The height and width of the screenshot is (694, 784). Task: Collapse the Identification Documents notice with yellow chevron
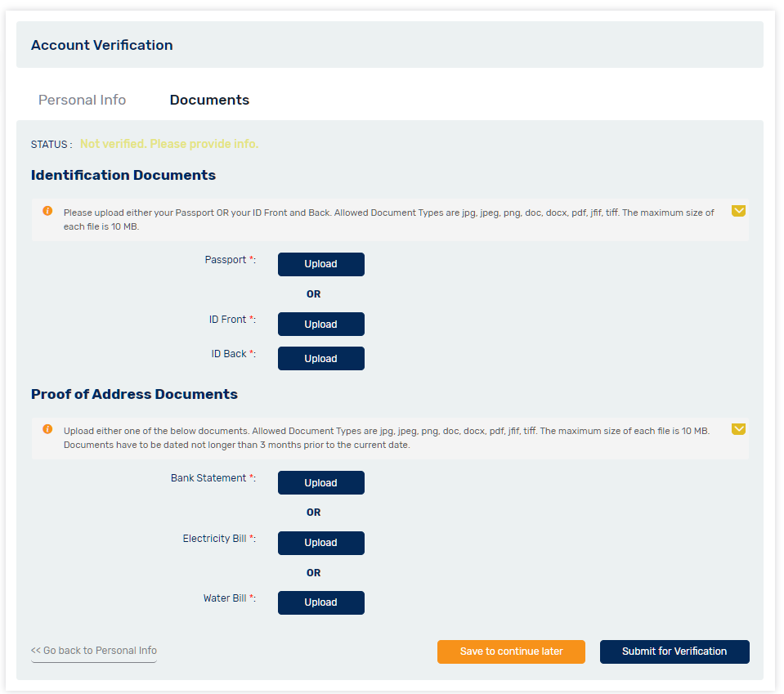tap(738, 211)
